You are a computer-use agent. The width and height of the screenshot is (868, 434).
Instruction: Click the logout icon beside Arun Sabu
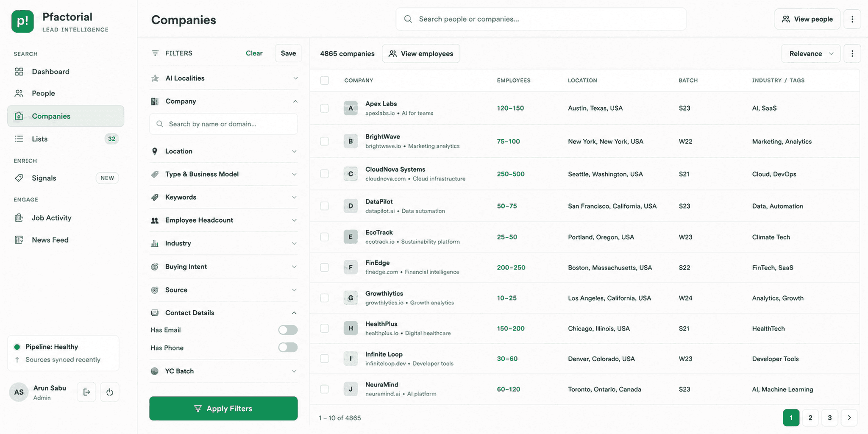coord(86,392)
